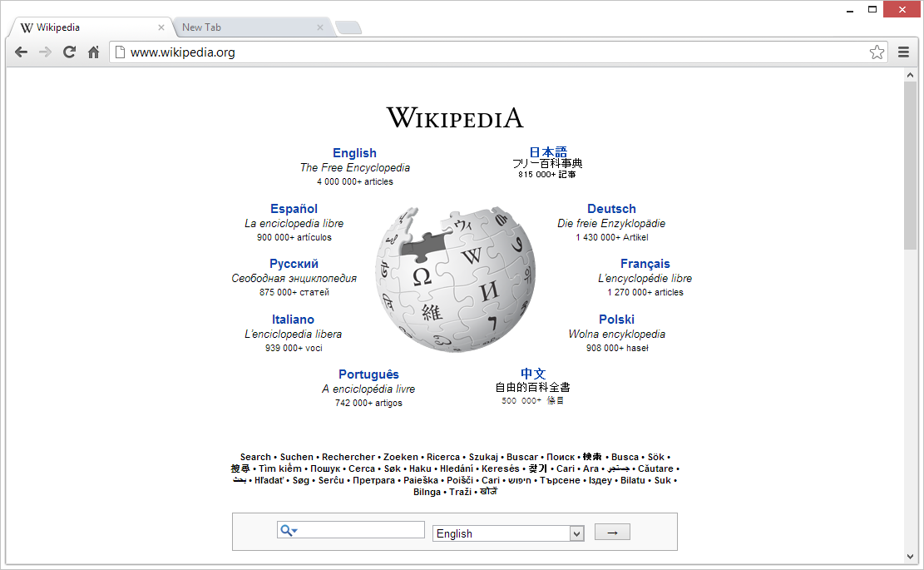Open the English Wikipedia link

pyautogui.click(x=354, y=152)
